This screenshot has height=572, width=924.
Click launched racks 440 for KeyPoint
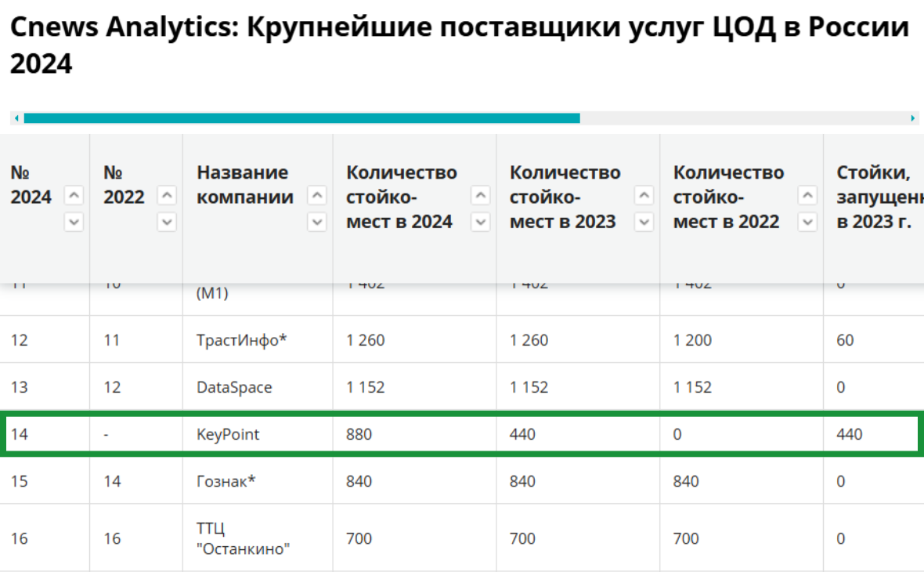pos(849,435)
